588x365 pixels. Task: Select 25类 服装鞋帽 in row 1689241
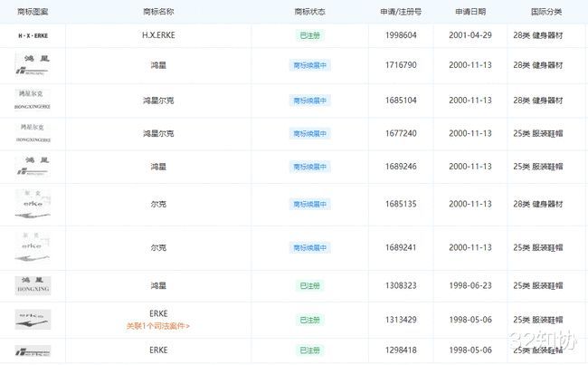click(538, 247)
